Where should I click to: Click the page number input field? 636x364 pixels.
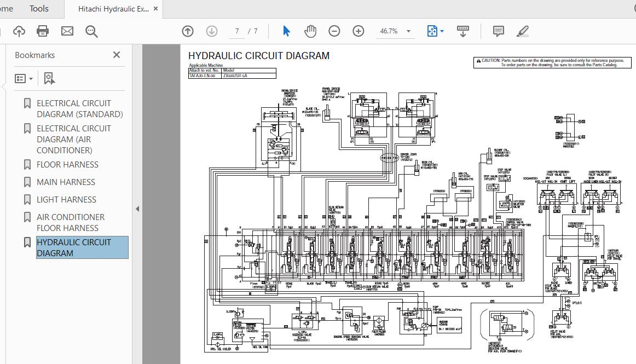[x=237, y=31]
